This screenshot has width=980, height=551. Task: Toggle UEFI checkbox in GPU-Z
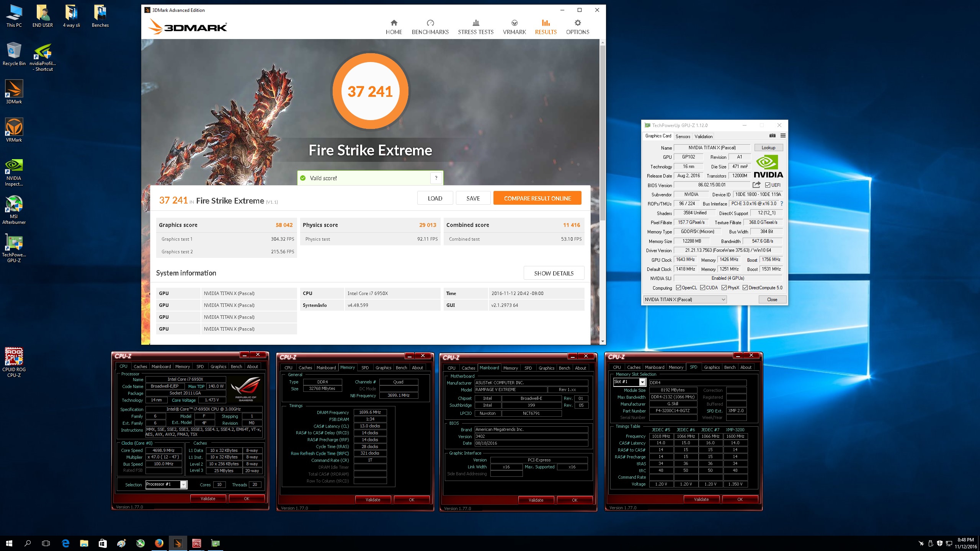click(x=768, y=185)
